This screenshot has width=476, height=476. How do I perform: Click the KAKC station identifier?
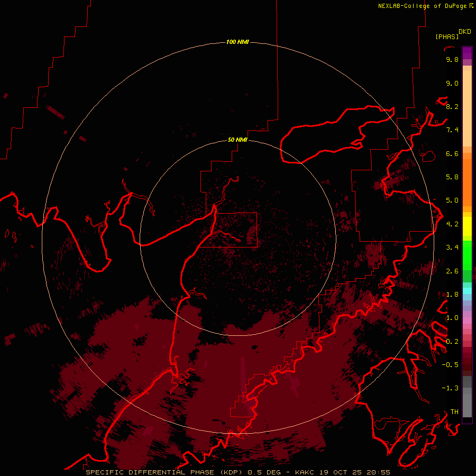[305, 472]
